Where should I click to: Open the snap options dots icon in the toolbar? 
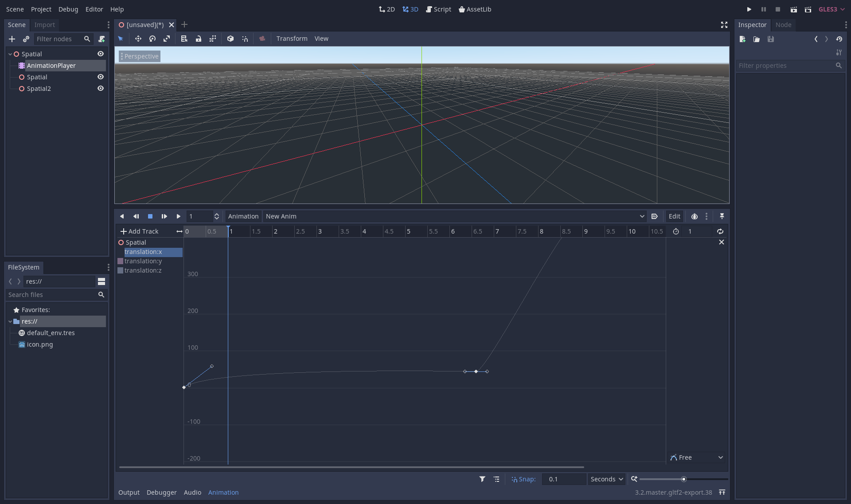pyautogui.click(x=707, y=216)
